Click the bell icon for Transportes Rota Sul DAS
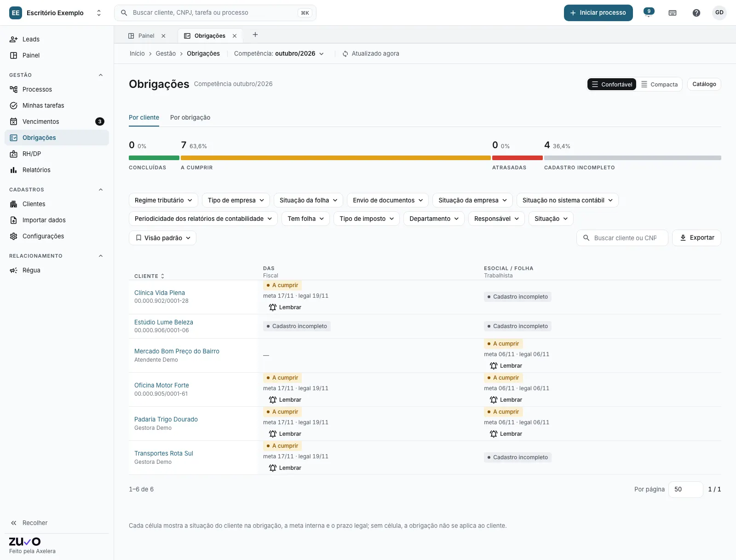The image size is (736, 560). click(x=273, y=468)
